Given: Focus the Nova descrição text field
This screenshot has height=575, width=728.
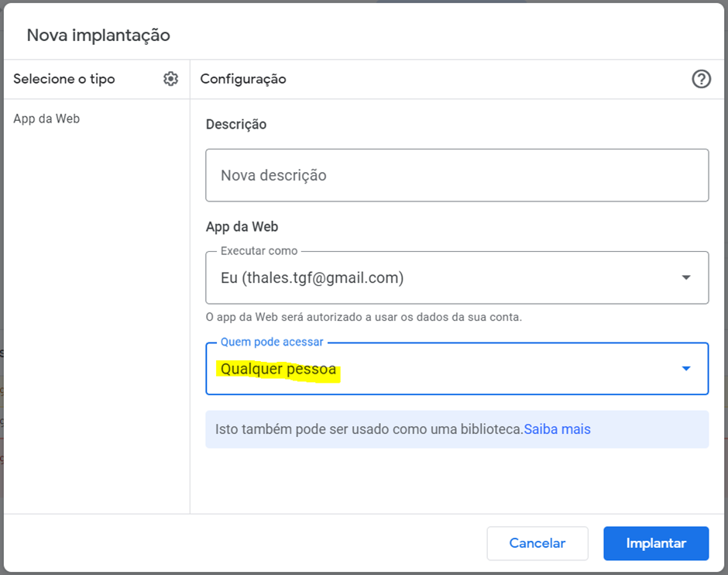Looking at the screenshot, I should 457,175.
